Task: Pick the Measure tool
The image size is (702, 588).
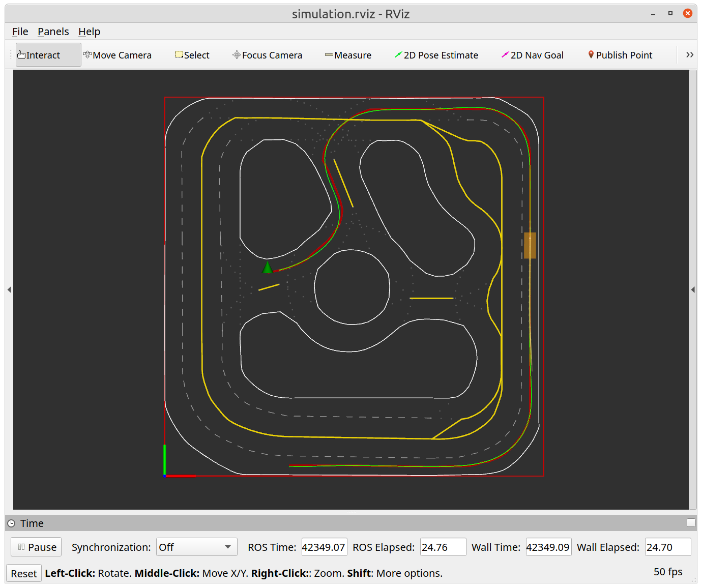Action: pyautogui.click(x=348, y=55)
